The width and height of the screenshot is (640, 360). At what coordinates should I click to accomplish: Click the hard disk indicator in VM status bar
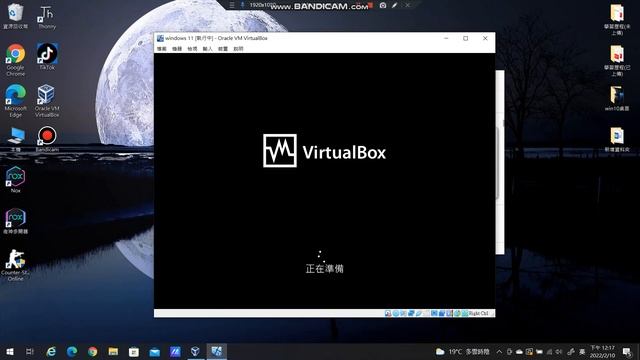tap(388, 313)
